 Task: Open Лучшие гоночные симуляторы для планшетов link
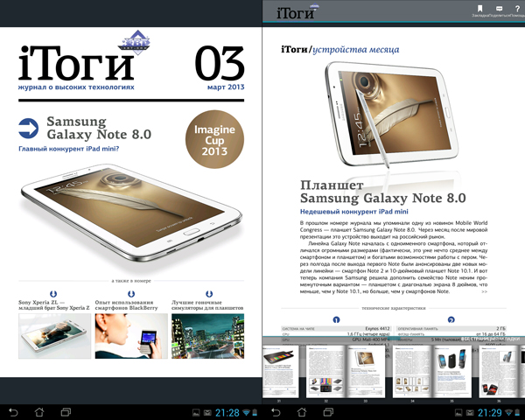click(207, 305)
